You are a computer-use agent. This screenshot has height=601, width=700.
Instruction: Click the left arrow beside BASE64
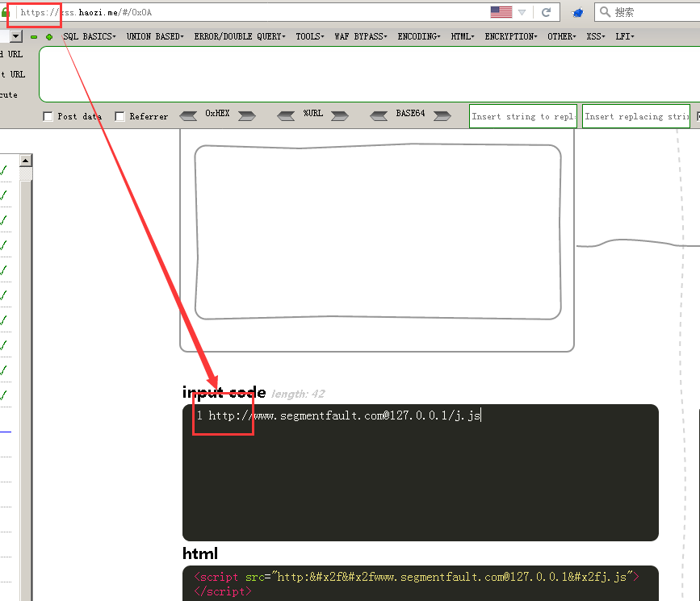pos(379,115)
